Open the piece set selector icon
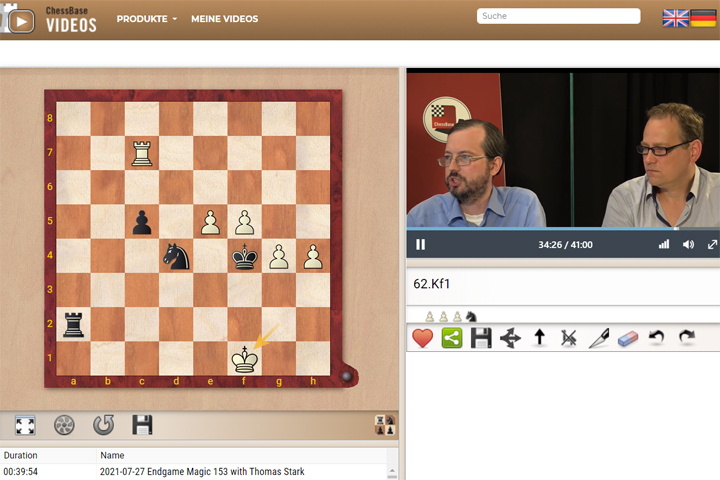 coord(384,425)
